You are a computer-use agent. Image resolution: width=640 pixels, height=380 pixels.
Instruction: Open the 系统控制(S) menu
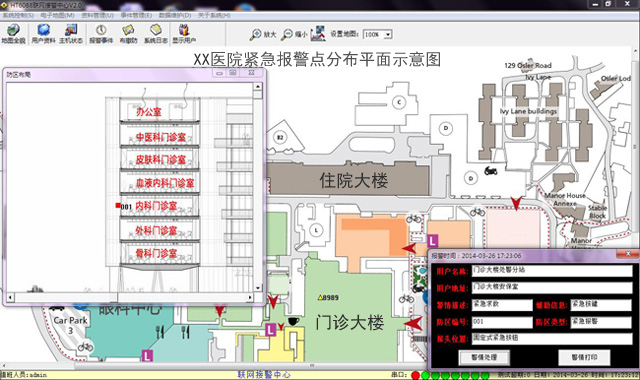coord(18,15)
